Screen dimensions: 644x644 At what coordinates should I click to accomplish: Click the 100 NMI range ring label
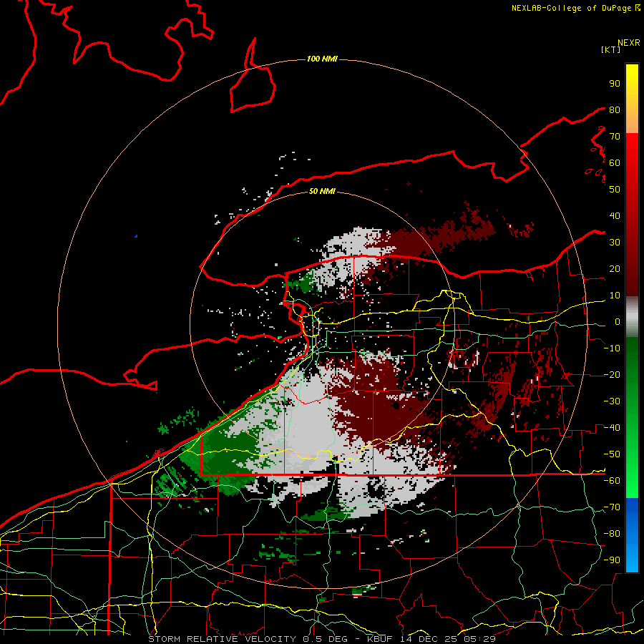(x=322, y=59)
